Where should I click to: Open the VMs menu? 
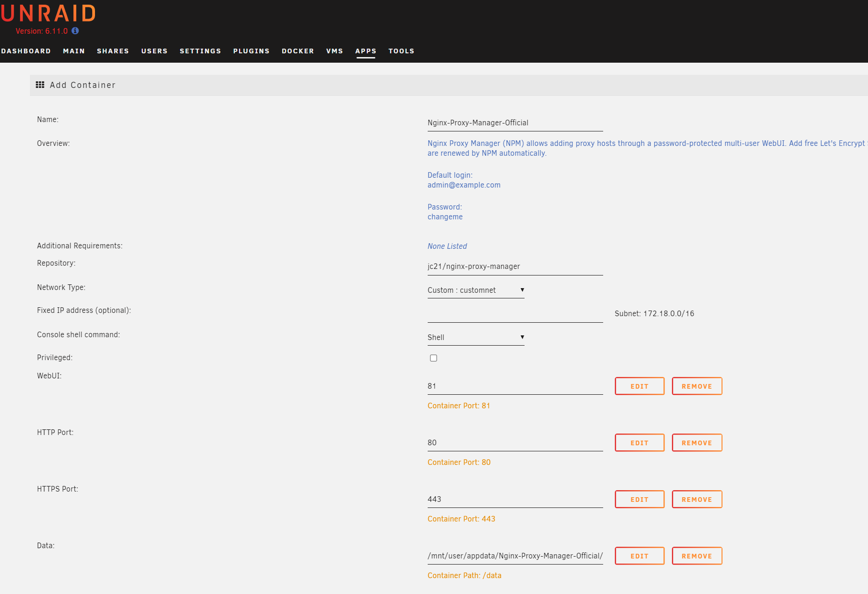pyautogui.click(x=335, y=51)
